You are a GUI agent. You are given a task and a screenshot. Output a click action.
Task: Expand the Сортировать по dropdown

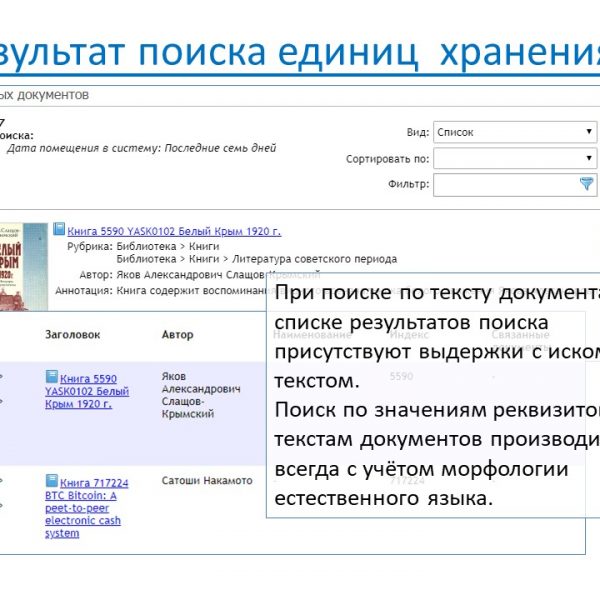tap(514, 158)
